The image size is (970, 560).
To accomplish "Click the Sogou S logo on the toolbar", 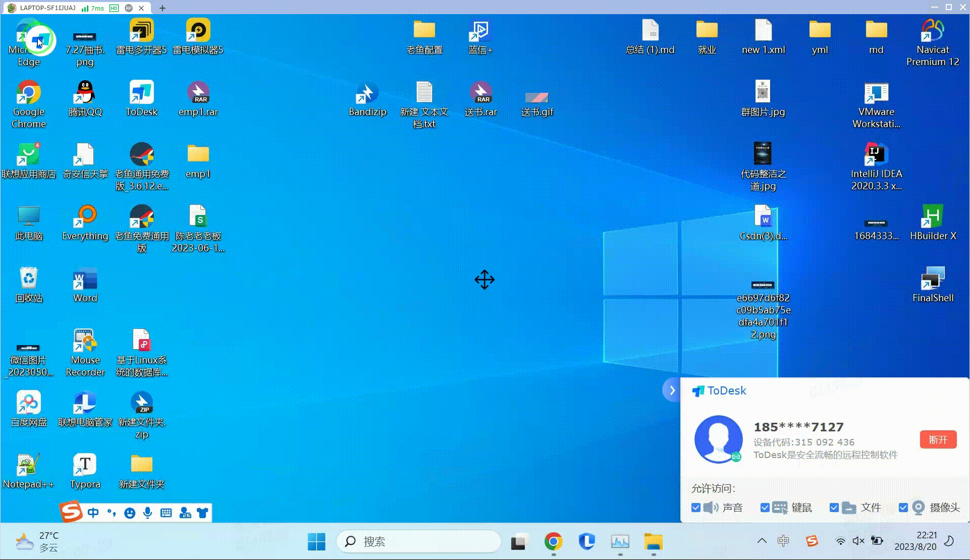I will pos(71,512).
